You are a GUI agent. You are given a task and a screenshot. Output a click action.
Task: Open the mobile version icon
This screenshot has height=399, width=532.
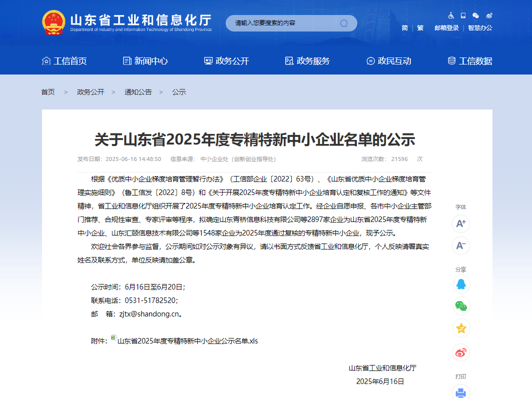[x=463, y=15]
